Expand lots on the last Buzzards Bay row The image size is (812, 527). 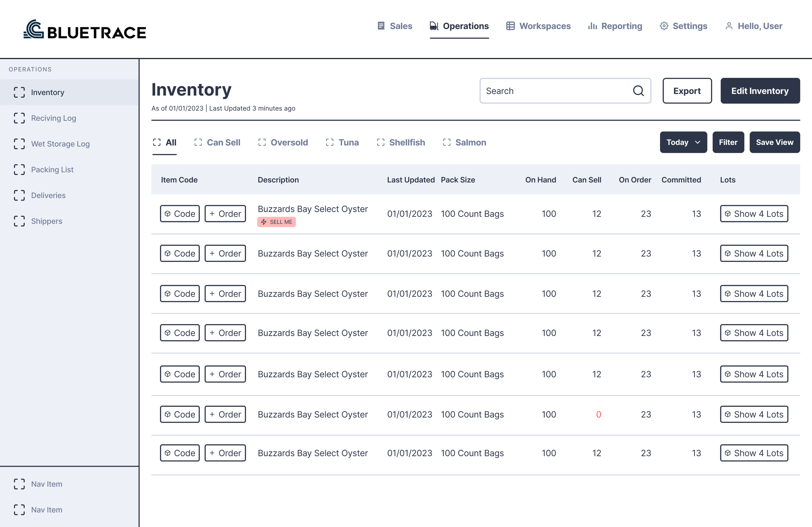pos(754,453)
